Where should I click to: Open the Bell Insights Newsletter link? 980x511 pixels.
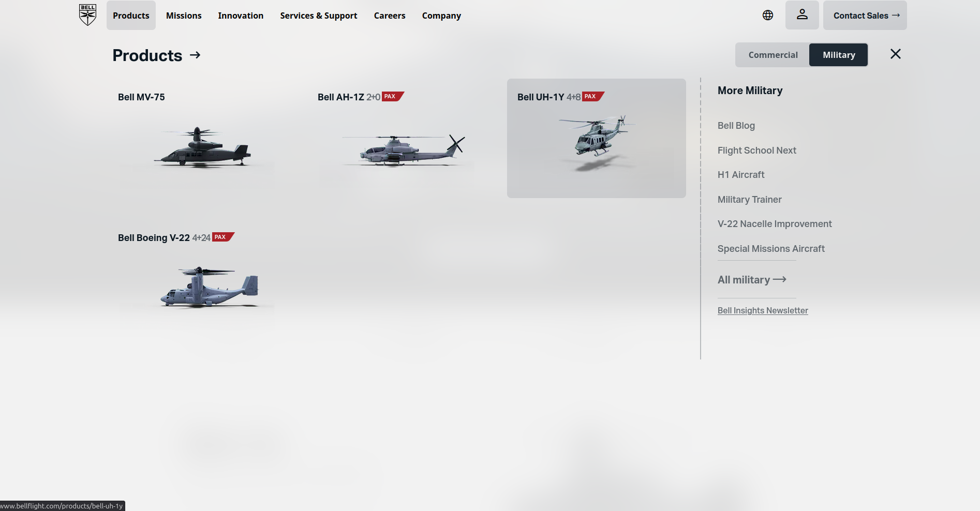click(x=763, y=310)
